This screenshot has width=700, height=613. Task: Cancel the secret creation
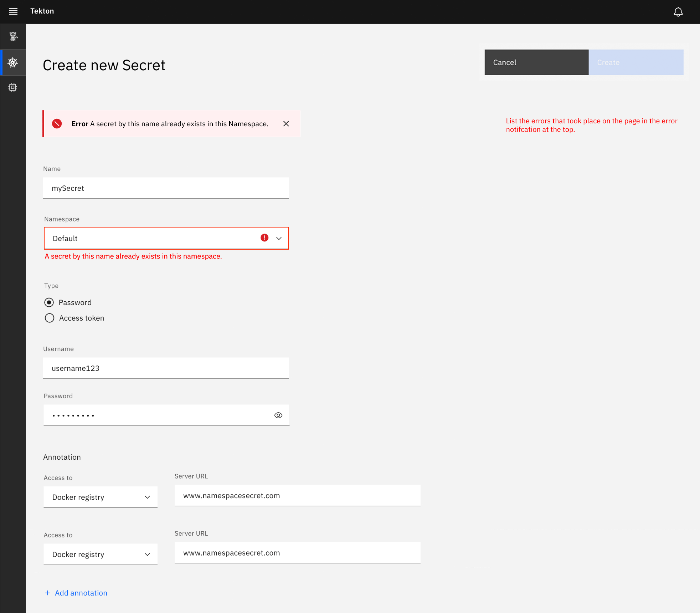point(536,62)
